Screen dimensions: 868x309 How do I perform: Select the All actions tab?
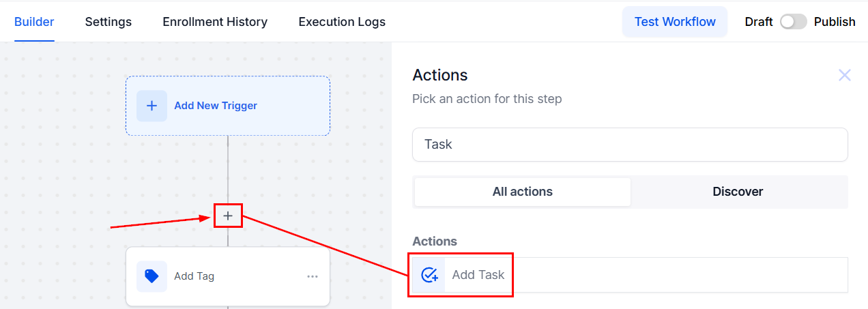click(x=523, y=192)
